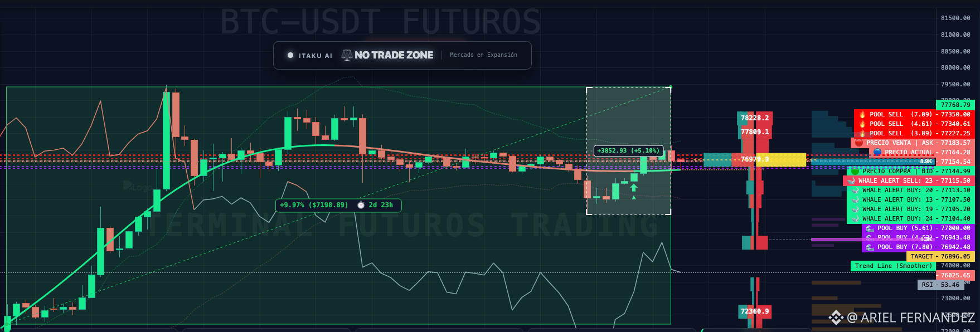Click the TARGET - 76896.05 label
Viewport: 980px width, 332px height.
click(940, 256)
